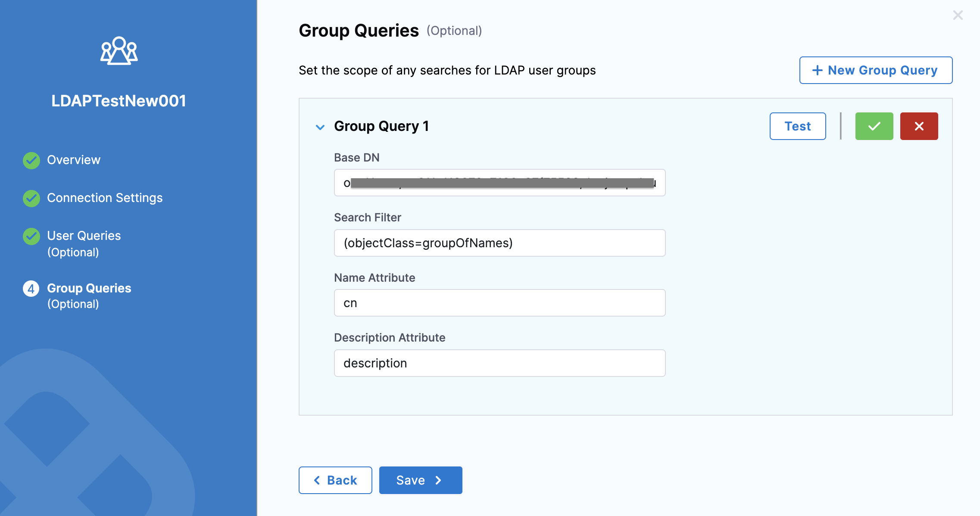Viewport: 980px width, 516px height.
Task: Focus the Base DN input field
Action: point(499,183)
